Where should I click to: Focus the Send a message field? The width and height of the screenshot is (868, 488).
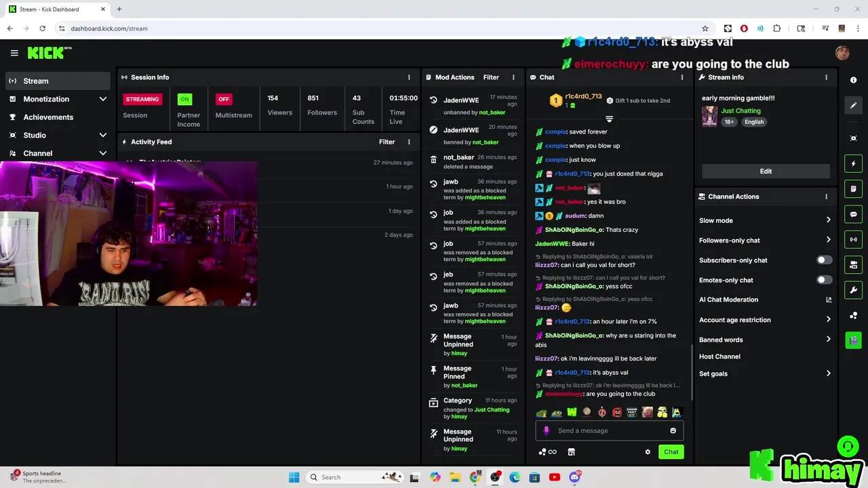[x=609, y=430]
